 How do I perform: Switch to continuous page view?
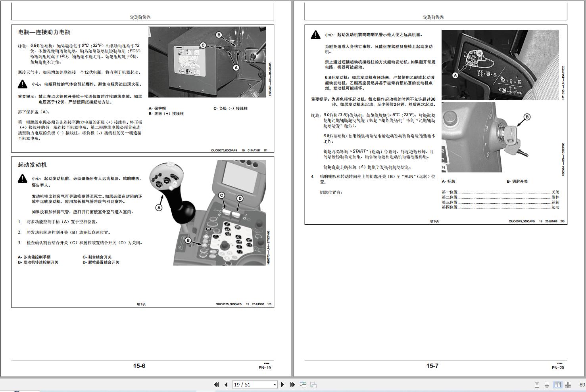point(547,384)
